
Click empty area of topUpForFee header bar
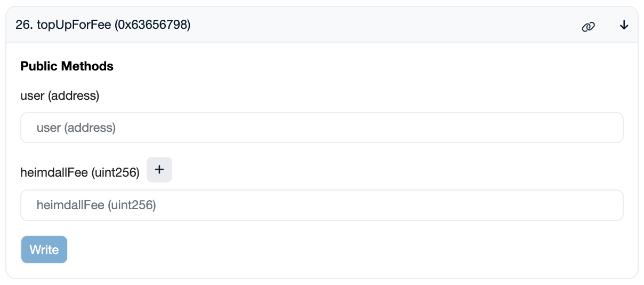(373, 25)
